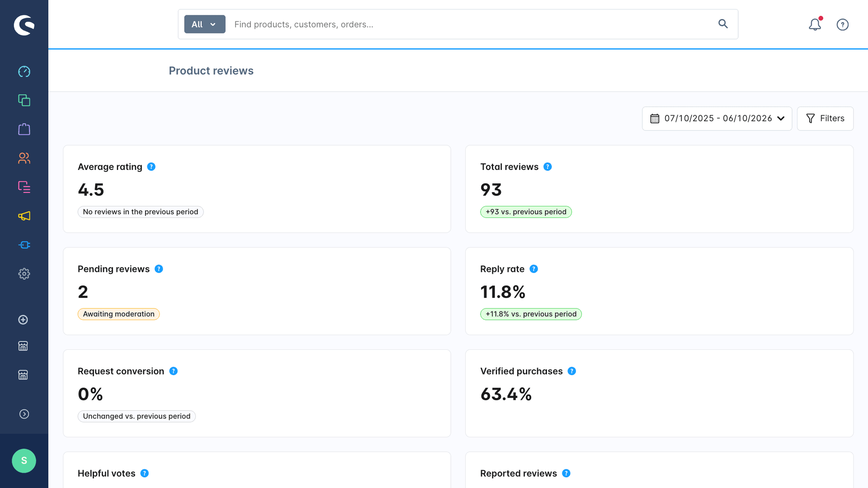Show help tooltip for Average rating
This screenshot has width=868, height=488.
coord(151,167)
